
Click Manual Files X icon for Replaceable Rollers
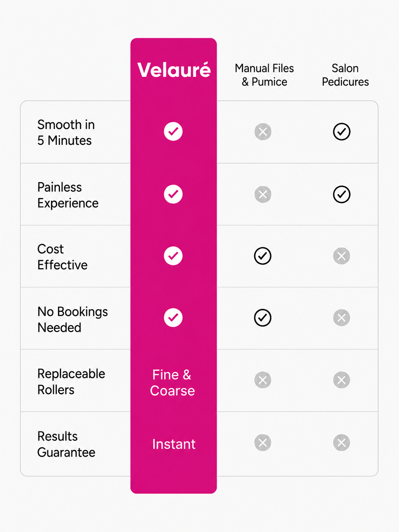(263, 380)
